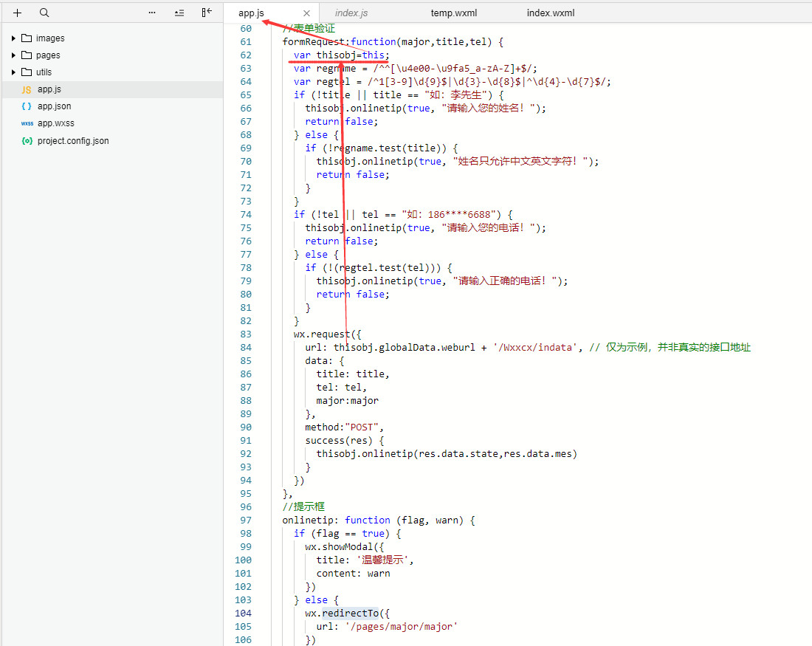Select project.config.json in the file tree

[73, 140]
